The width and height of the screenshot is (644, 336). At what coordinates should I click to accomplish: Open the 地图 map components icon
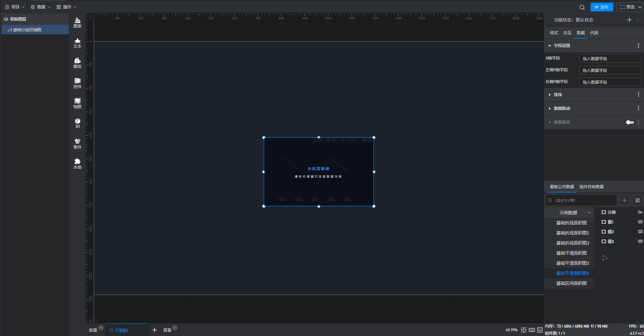coord(77,103)
